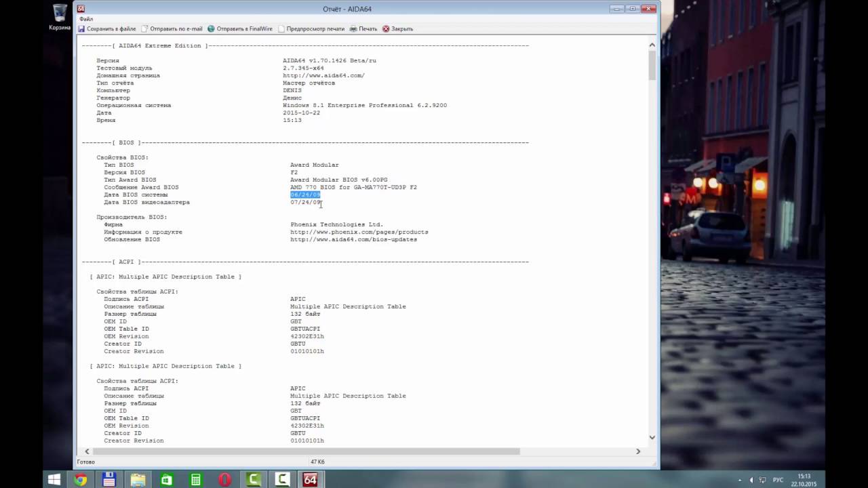Click 'Мастер отчётов' report type value
Image resolution: width=868 pixels, height=488 pixels.
click(309, 83)
